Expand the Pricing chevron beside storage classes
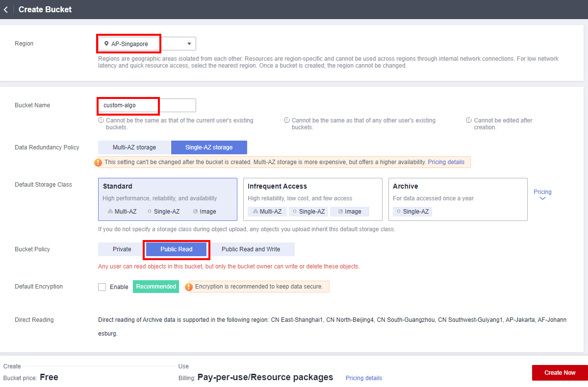Screen dimensions: 588x387 542,198
